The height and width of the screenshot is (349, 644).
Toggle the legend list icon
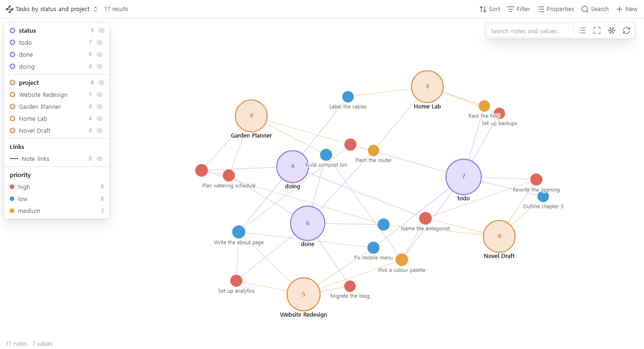click(x=582, y=30)
